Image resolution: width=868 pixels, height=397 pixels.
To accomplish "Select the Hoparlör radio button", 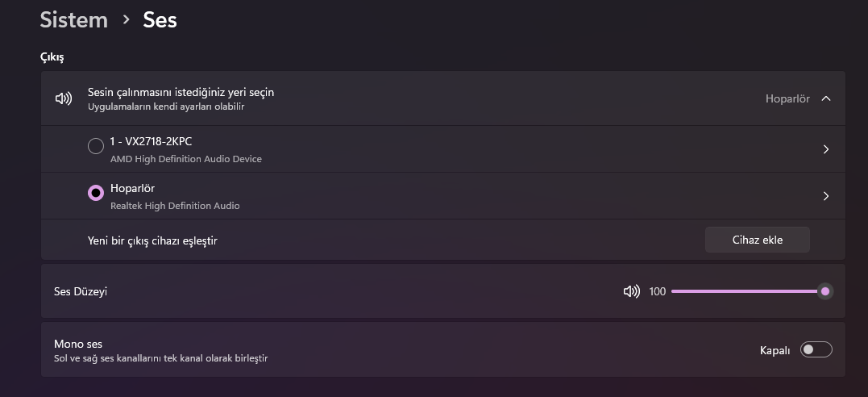I will (x=96, y=193).
